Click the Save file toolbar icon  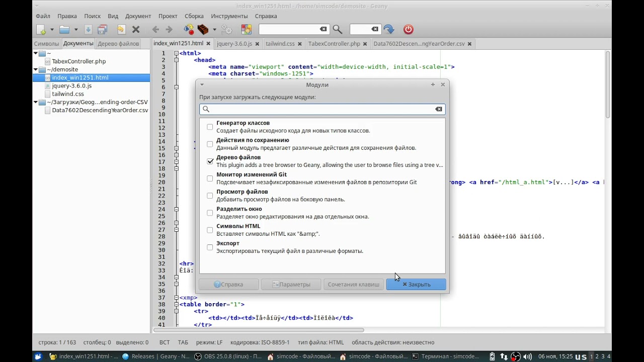(x=88, y=30)
